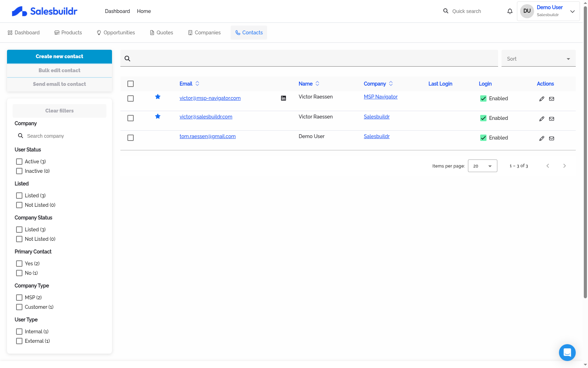Viewport: 588px width, 368px height.
Task: Go to previous page arrow
Action: (548, 166)
